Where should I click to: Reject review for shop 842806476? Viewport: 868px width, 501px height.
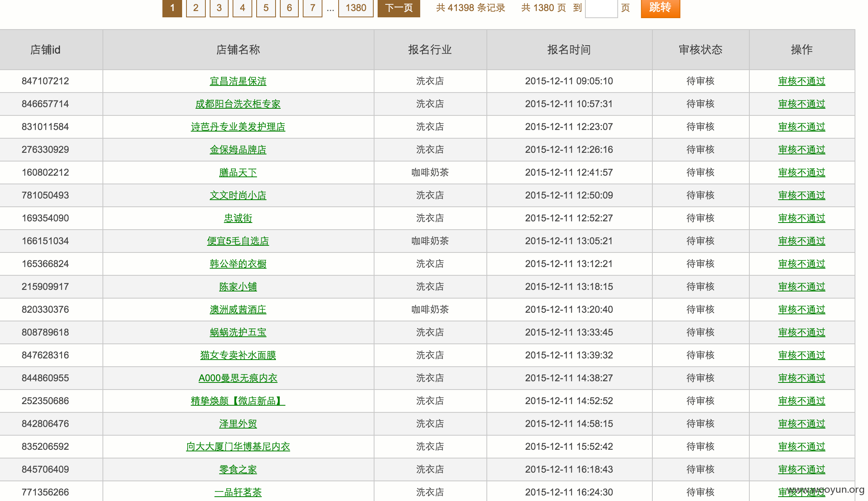pyautogui.click(x=802, y=424)
